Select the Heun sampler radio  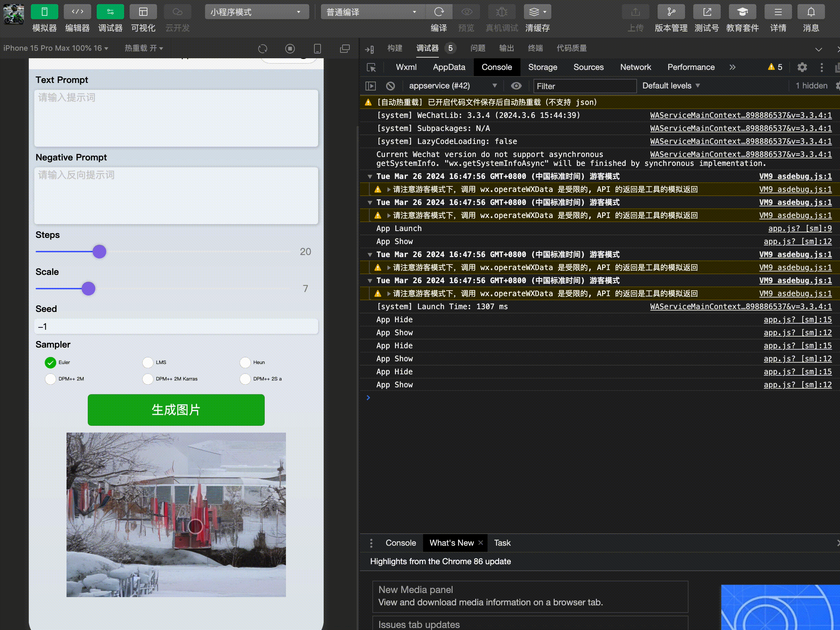click(x=245, y=363)
